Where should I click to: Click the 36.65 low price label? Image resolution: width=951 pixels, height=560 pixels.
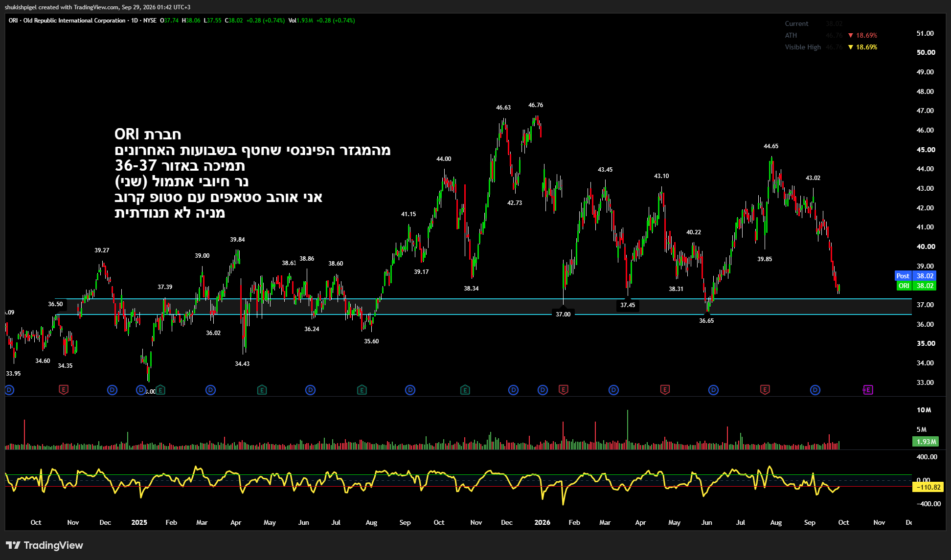706,321
